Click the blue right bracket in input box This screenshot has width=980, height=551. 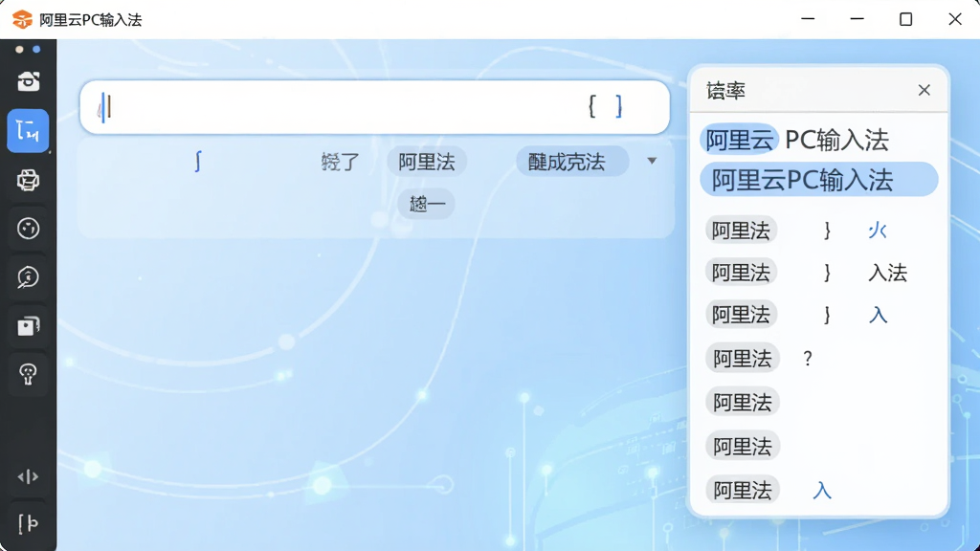(619, 106)
